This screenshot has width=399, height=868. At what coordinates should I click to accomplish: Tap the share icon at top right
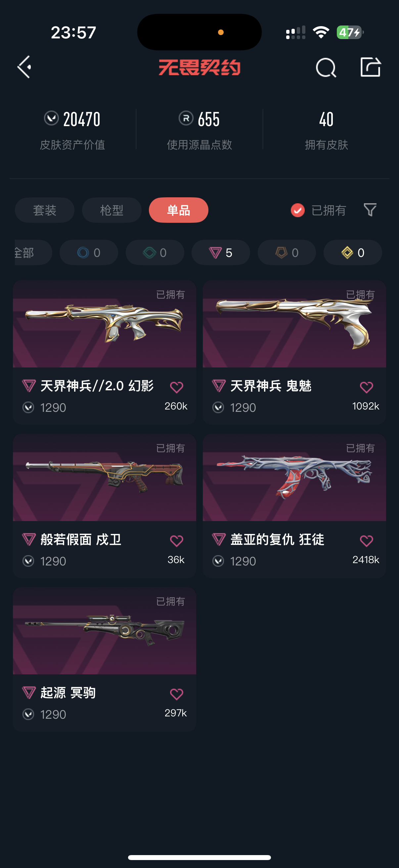coord(370,67)
